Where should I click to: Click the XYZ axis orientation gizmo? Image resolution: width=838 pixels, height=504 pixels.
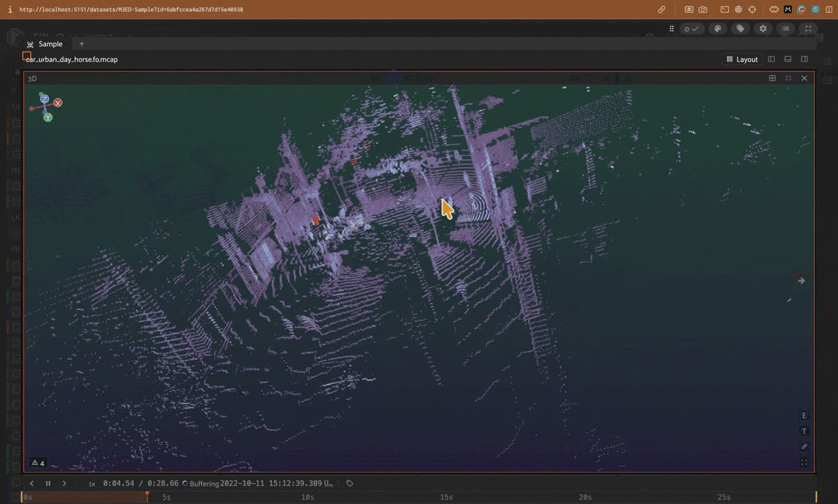point(46,106)
